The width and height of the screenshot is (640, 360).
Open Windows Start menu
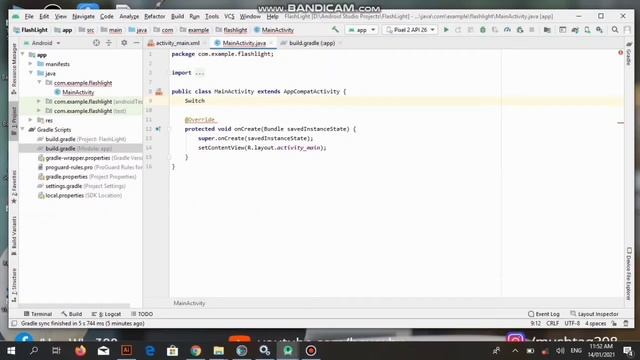coord(11,351)
